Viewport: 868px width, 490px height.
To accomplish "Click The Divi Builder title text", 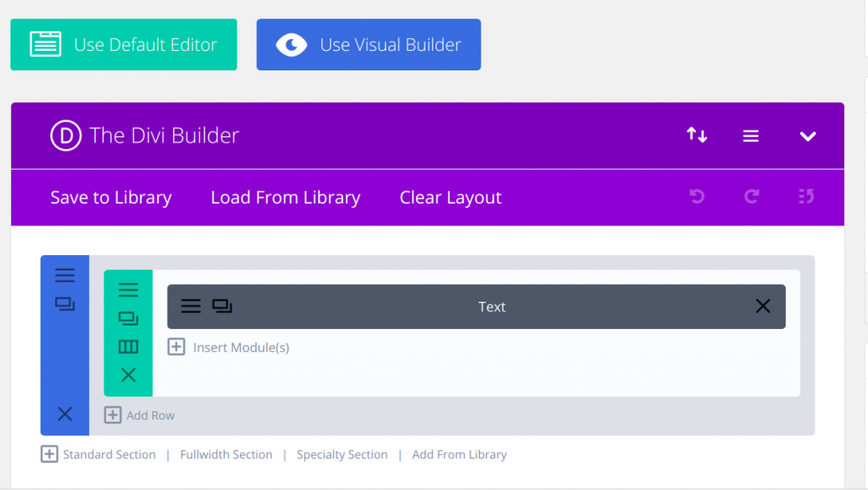I will click(164, 136).
